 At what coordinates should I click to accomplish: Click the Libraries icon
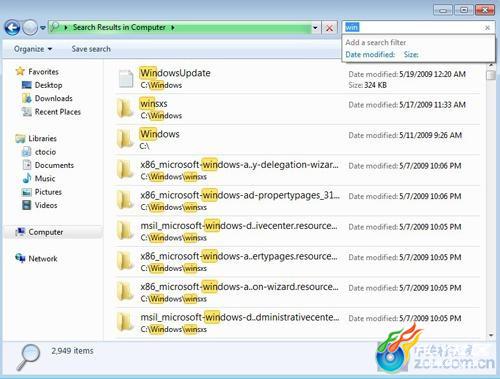(20, 138)
